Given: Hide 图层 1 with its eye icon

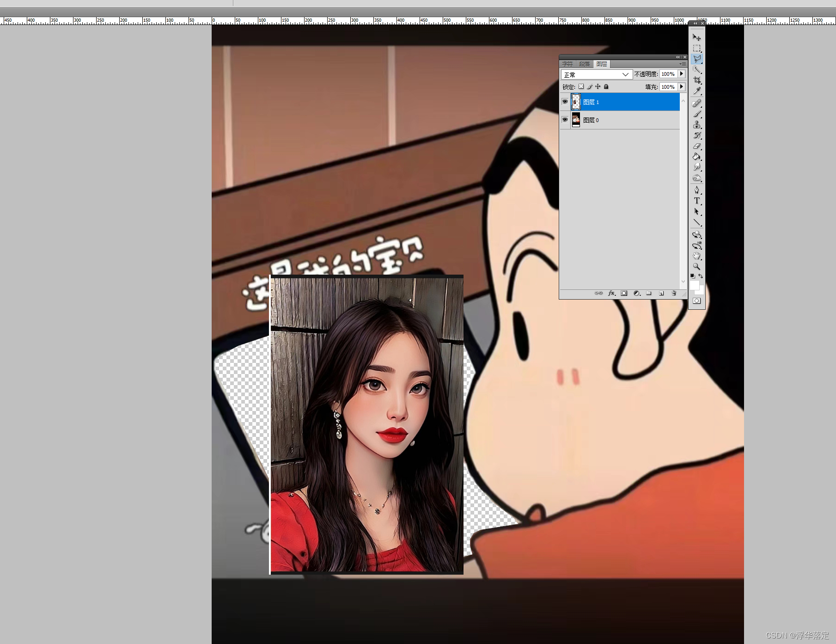Looking at the screenshot, I should (565, 102).
